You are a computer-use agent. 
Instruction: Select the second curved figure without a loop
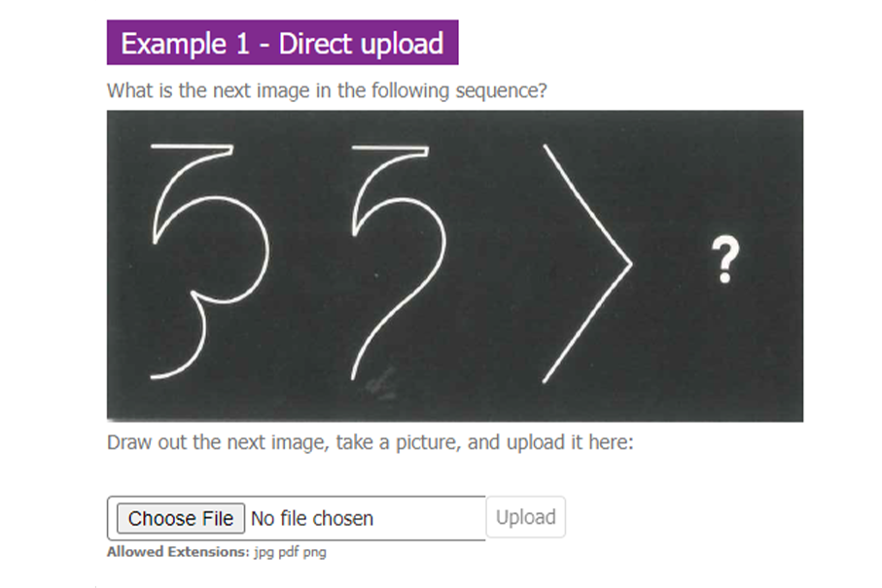pyautogui.click(x=399, y=262)
